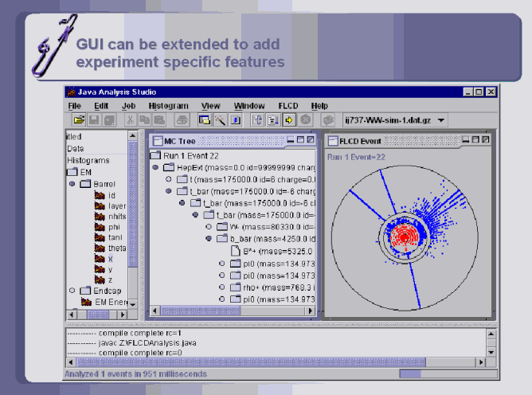Select the 'theta' histogram item

[115, 248]
